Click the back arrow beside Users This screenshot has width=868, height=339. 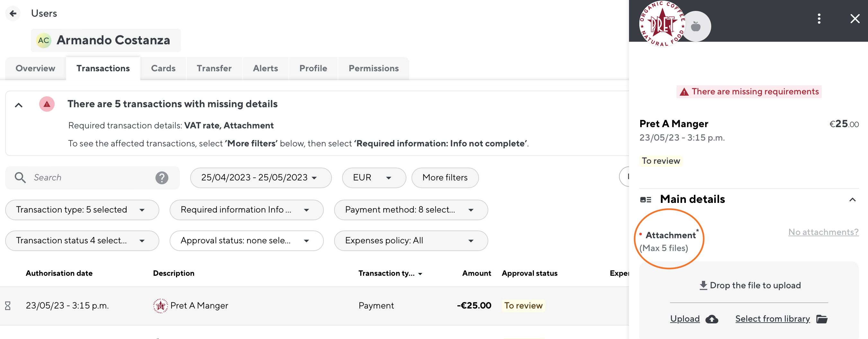13,13
